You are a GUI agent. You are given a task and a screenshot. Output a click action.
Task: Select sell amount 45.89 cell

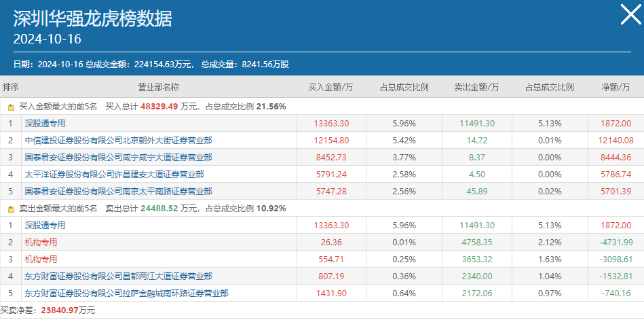(477, 192)
